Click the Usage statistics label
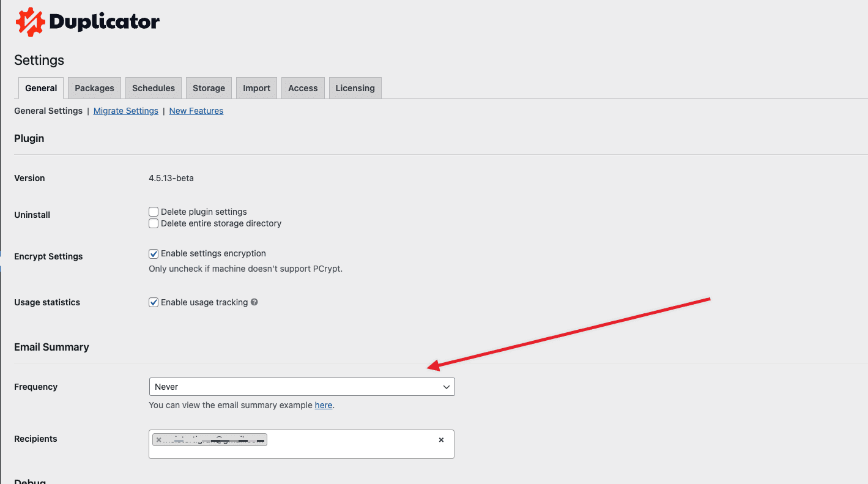This screenshot has height=484, width=868. (x=47, y=302)
